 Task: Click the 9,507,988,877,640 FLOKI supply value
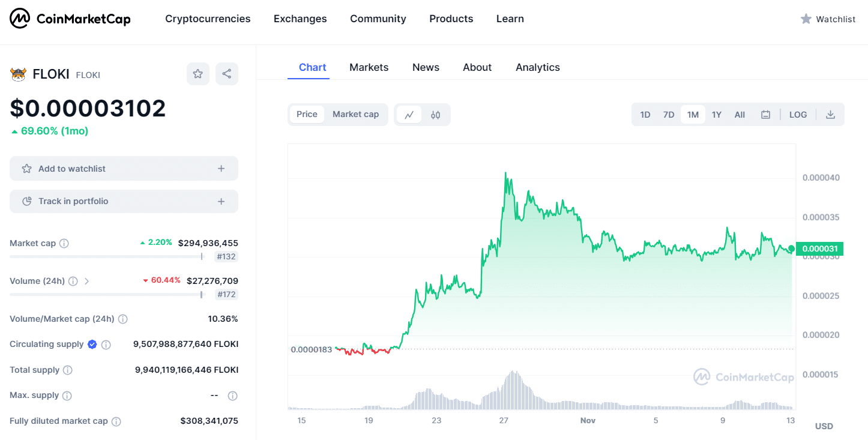(186, 344)
